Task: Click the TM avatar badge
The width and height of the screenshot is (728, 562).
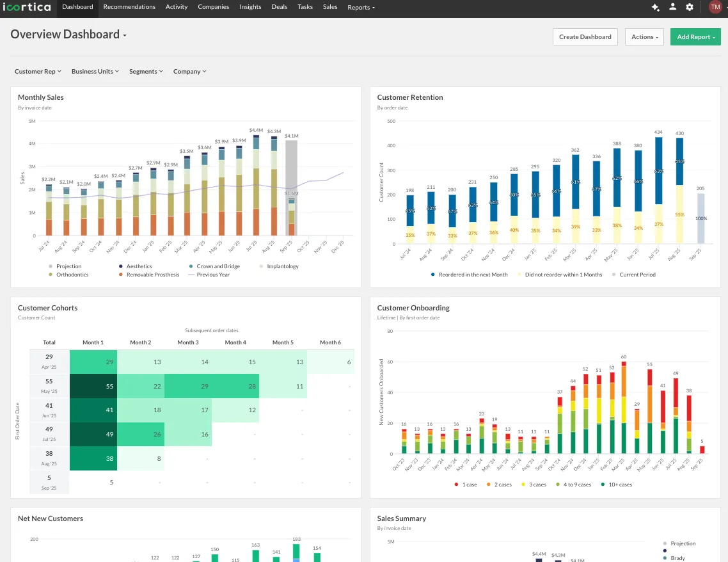Action: (715, 7)
